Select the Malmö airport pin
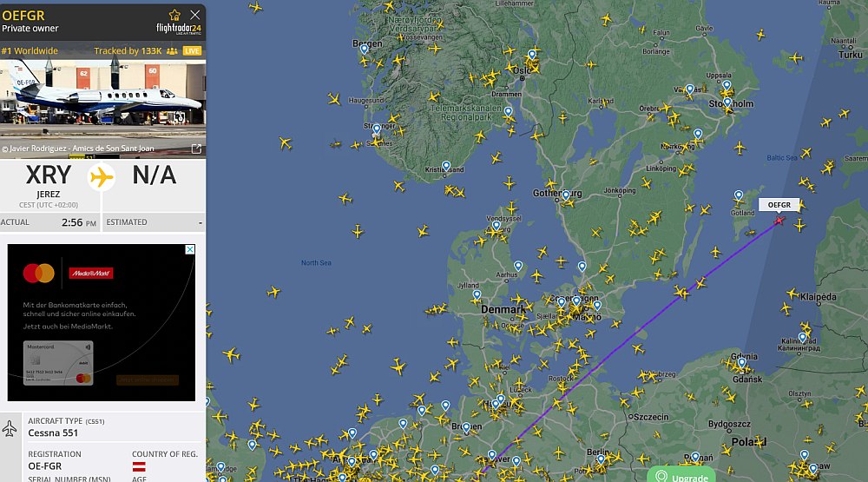The width and height of the screenshot is (868, 482). coord(597,306)
